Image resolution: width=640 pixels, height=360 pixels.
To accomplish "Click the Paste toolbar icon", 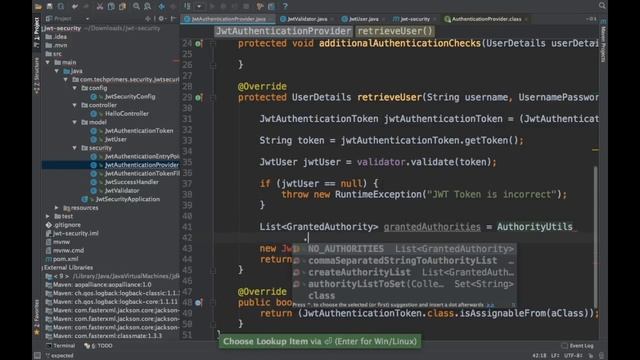I will click(122, 6).
